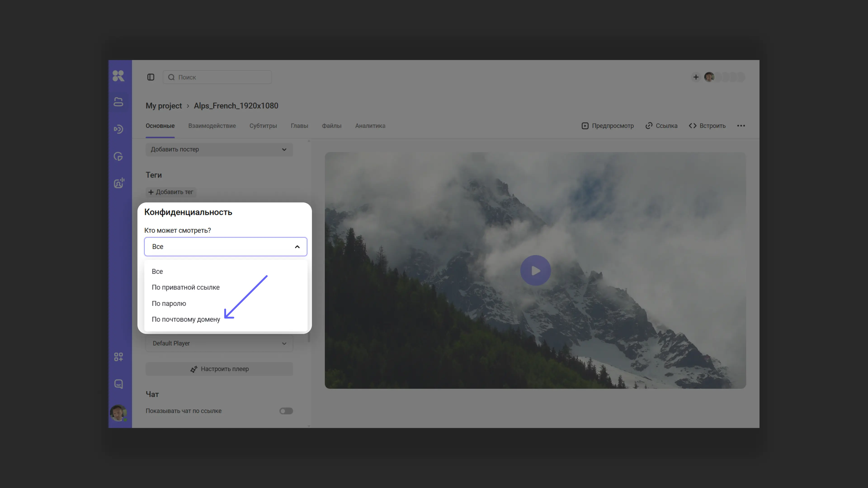
Task: Open the live broadcast icon in sidebar
Action: [x=118, y=129]
